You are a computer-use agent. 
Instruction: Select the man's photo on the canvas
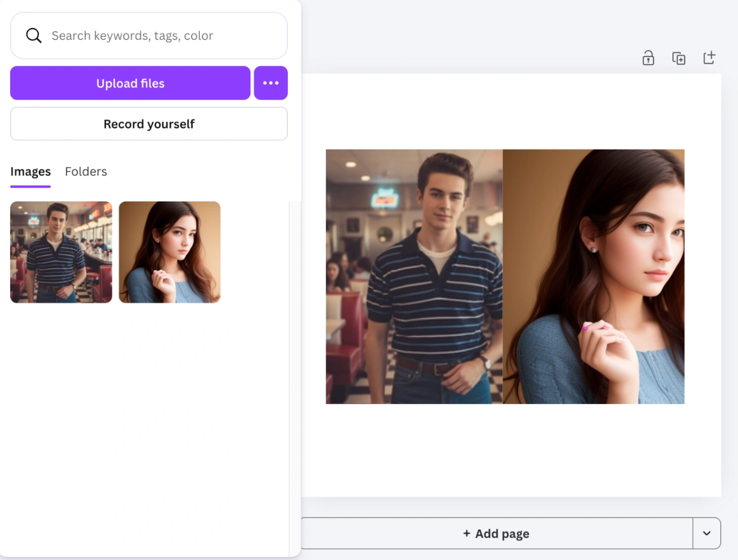(x=414, y=276)
